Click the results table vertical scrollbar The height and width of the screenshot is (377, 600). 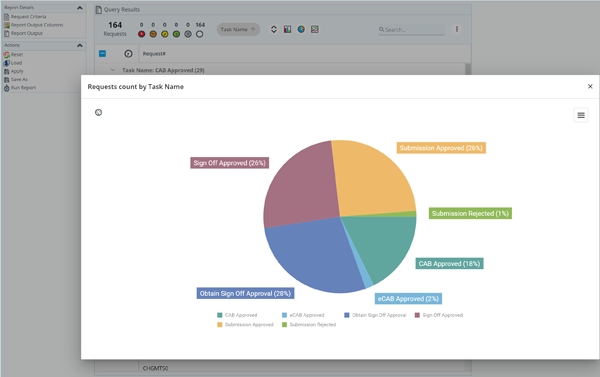point(468,69)
